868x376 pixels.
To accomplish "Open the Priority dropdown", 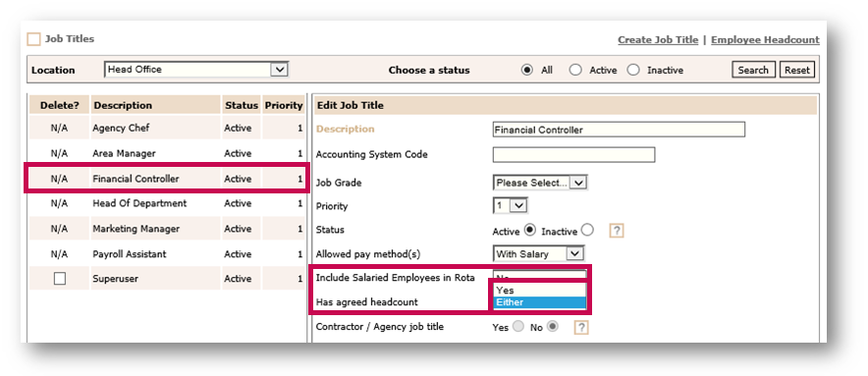I will [510, 206].
